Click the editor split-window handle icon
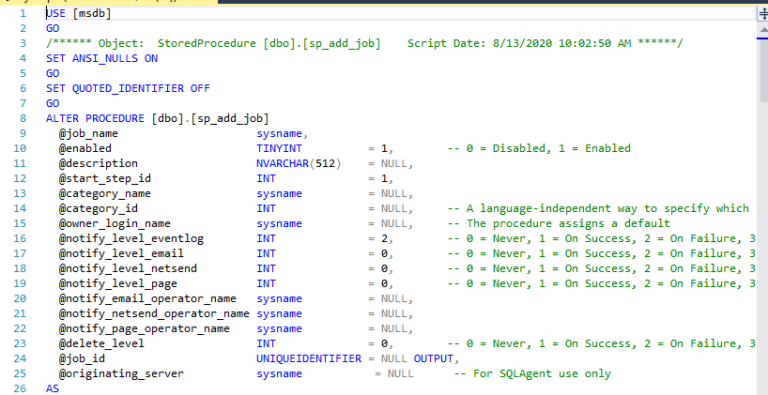The width and height of the screenshot is (768, 395). [763, 14]
